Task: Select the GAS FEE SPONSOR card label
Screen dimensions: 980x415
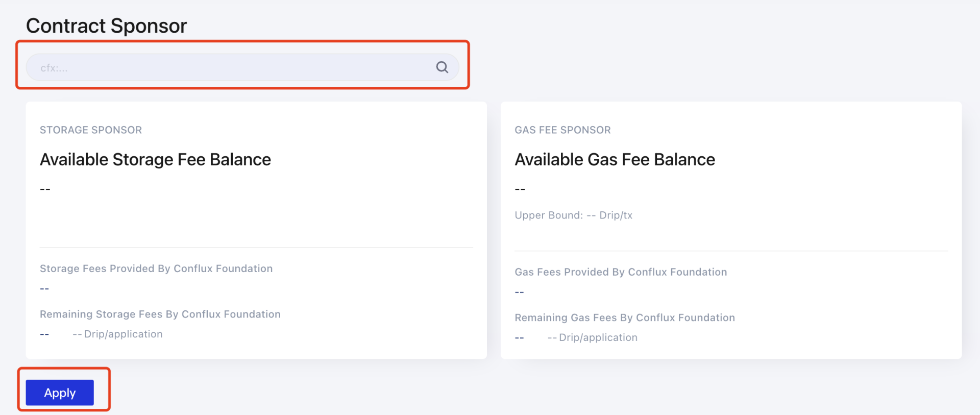Action: (562, 130)
